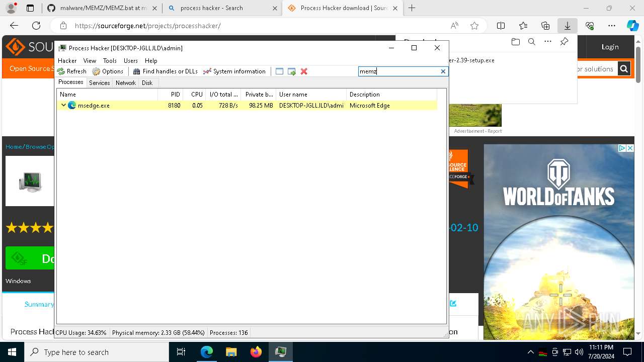This screenshot has width=644, height=362.
Task: Open a new browser tab
Action: pyautogui.click(x=412, y=8)
